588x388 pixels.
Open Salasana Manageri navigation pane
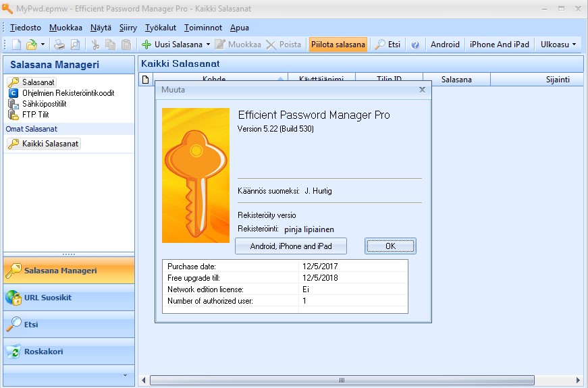(69, 271)
